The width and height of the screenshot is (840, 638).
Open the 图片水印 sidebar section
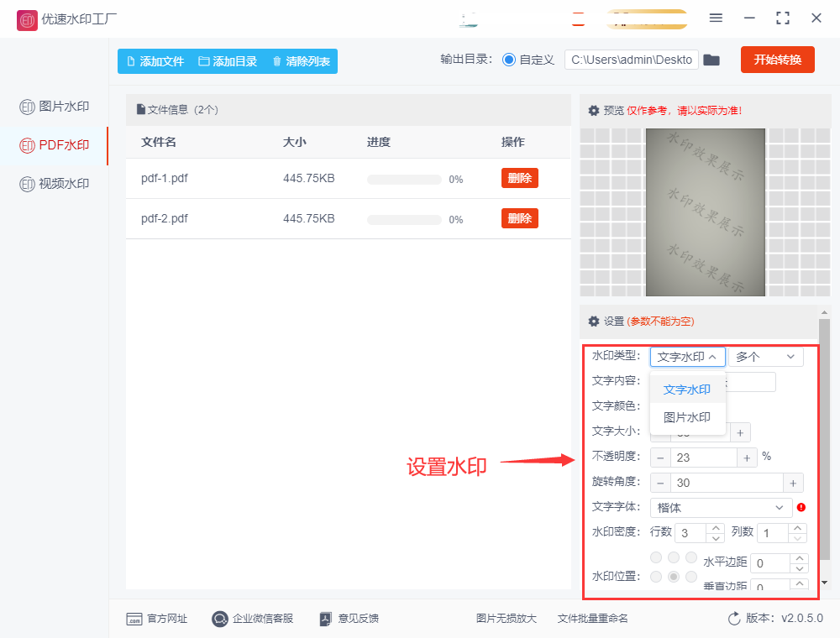coord(54,107)
